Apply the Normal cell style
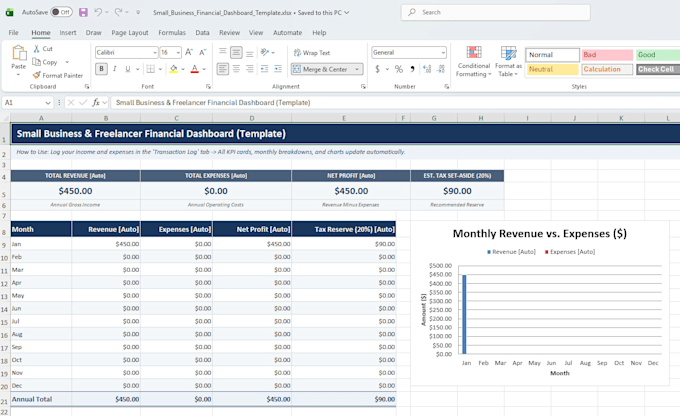 point(552,55)
